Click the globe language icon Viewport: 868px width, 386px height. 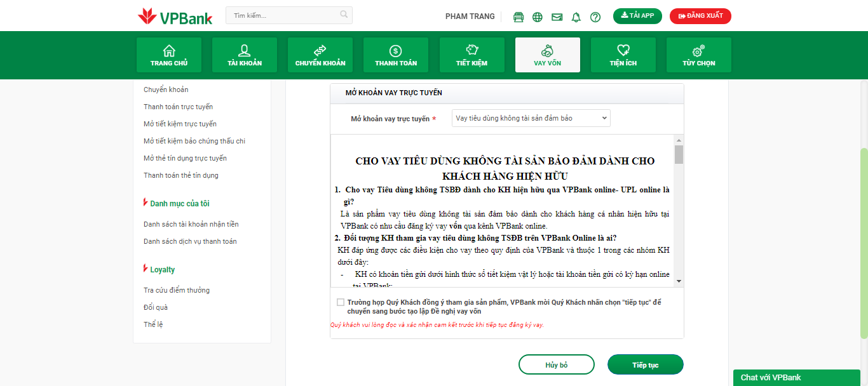(538, 17)
